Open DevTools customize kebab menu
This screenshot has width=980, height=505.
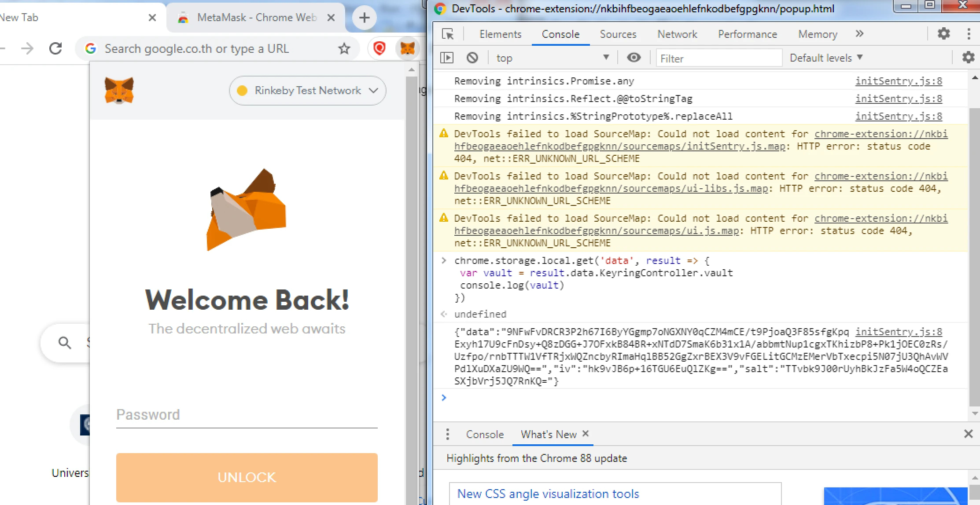969,34
